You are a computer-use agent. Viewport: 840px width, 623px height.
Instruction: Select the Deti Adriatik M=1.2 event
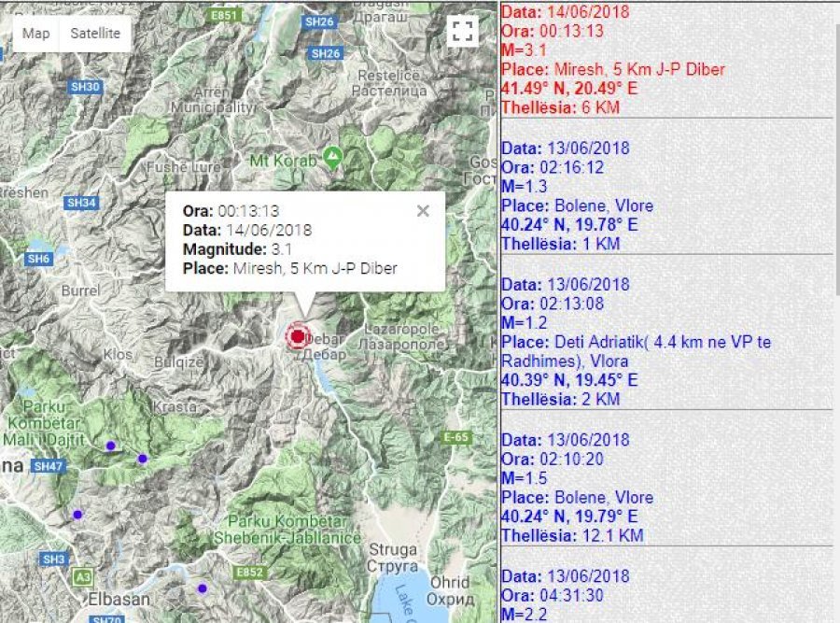637,342
